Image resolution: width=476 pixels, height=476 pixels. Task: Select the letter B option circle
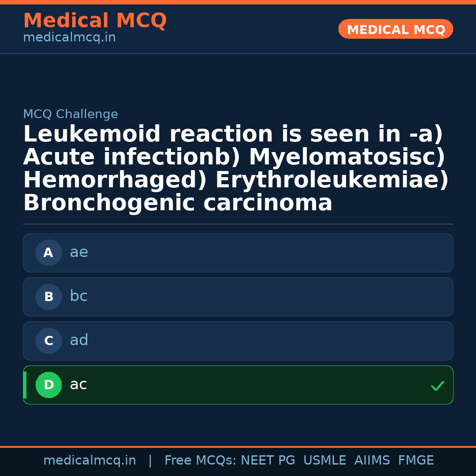48,297
